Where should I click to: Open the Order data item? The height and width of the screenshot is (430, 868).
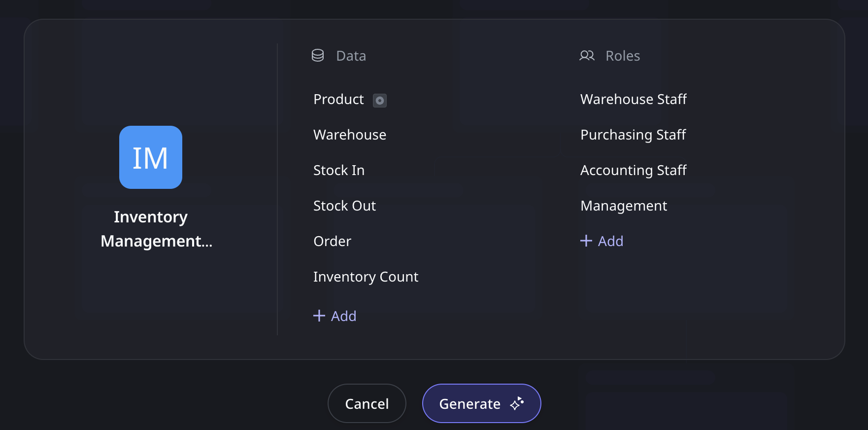pos(332,242)
